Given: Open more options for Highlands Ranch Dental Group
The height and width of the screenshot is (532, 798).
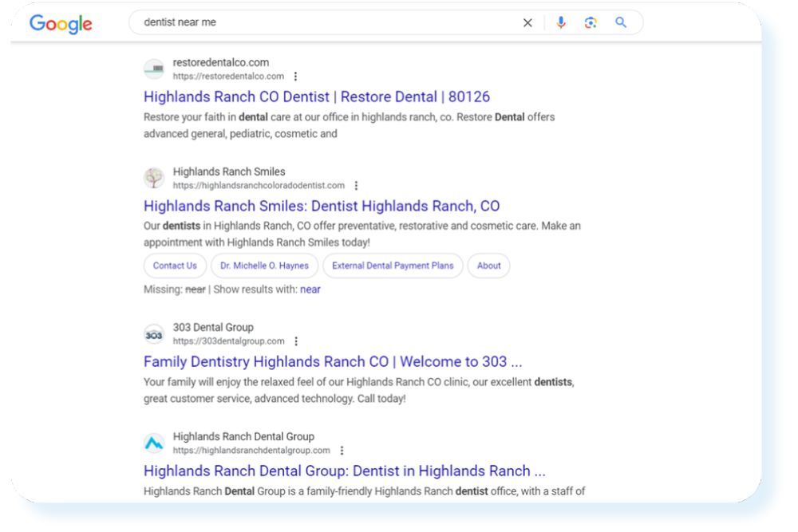Looking at the screenshot, I should click(x=342, y=451).
